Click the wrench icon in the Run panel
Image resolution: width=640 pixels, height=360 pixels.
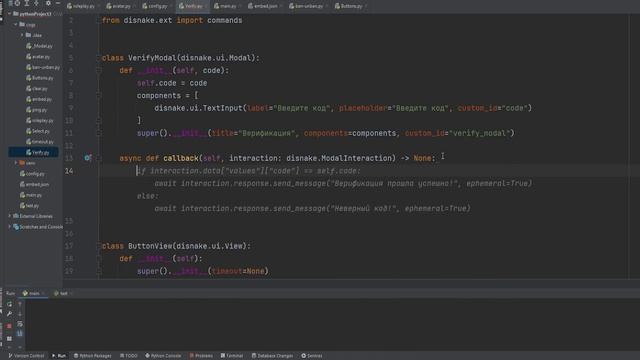click(9, 314)
